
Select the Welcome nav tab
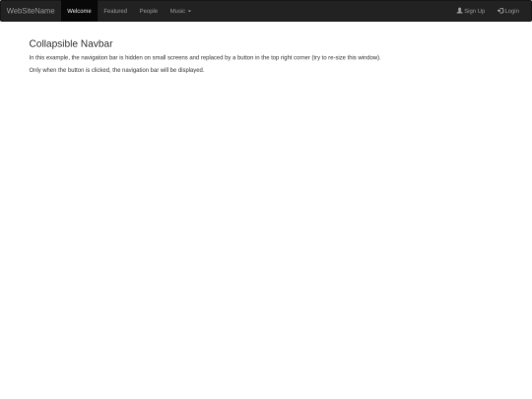(x=79, y=11)
